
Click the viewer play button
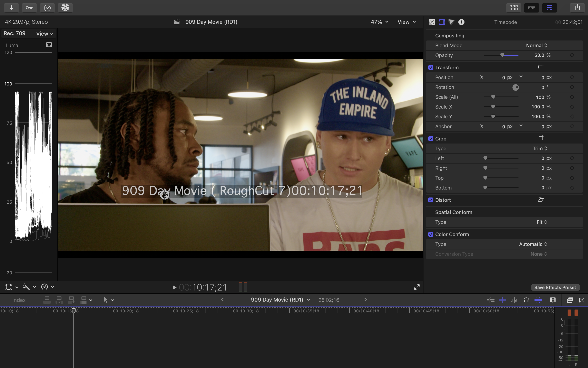(174, 287)
